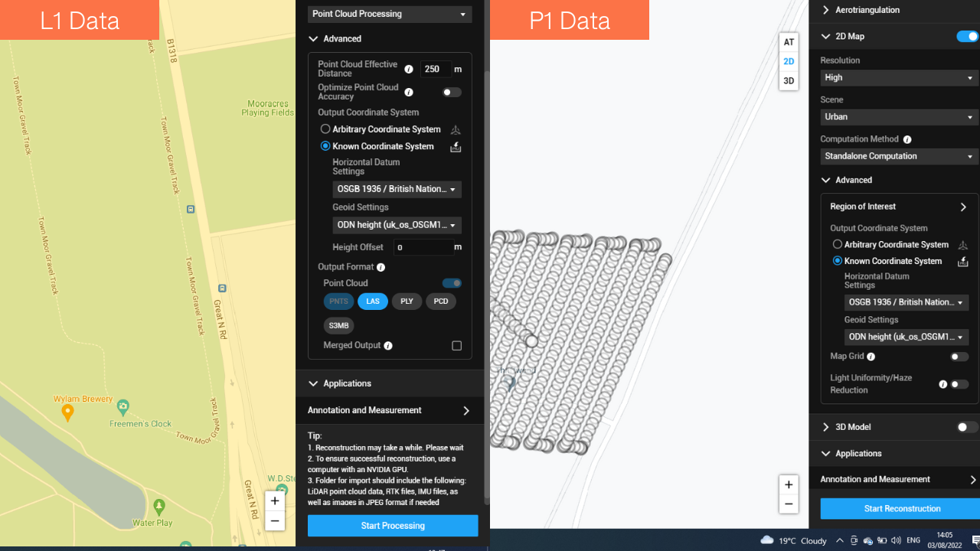Select the LAS output format
The height and width of the screenshot is (551, 980).
click(373, 302)
